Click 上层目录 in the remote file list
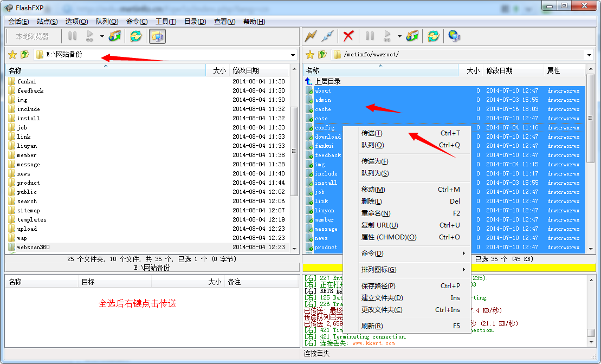The image size is (601, 364). pos(328,81)
